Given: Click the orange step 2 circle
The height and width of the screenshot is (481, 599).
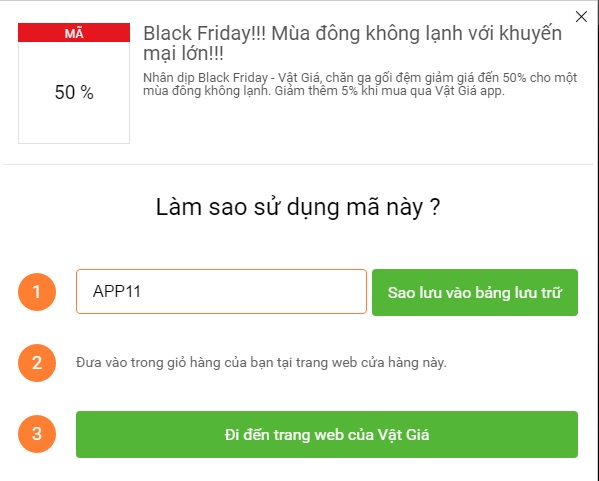Looking at the screenshot, I should tap(37, 363).
